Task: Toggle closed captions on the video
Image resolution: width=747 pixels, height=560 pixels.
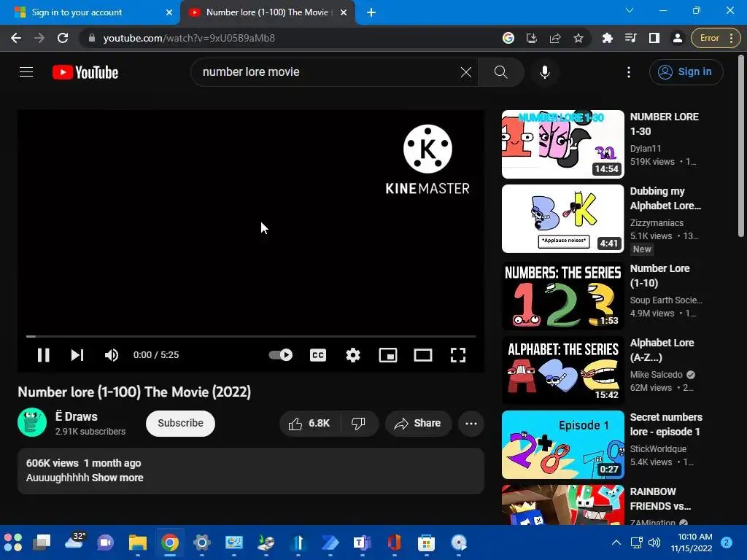Action: [318, 355]
